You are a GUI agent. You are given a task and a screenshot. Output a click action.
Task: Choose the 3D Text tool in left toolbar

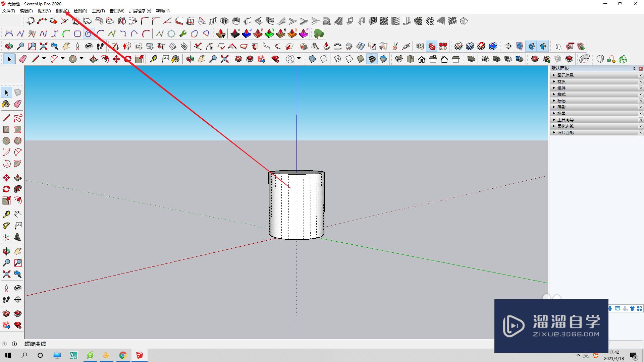point(18,237)
